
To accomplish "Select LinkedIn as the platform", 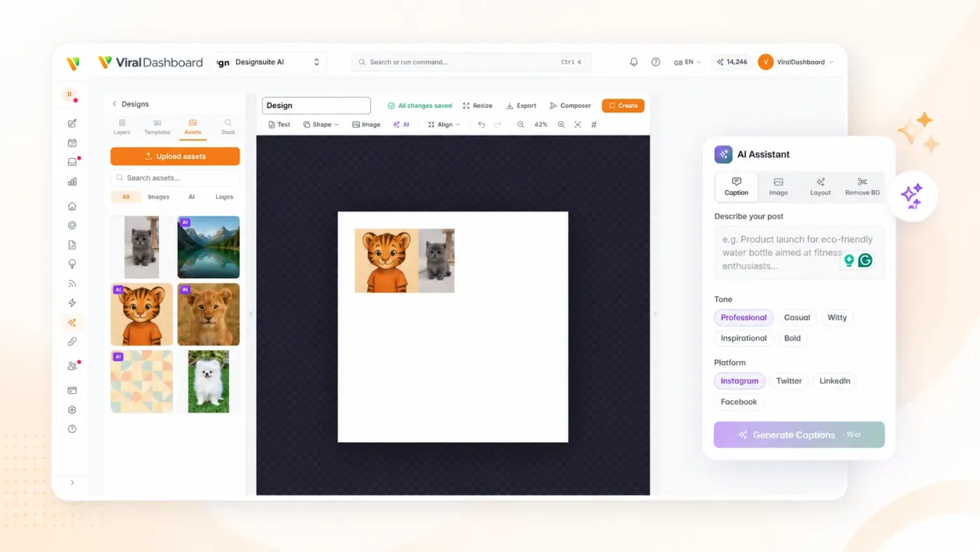I will [835, 381].
